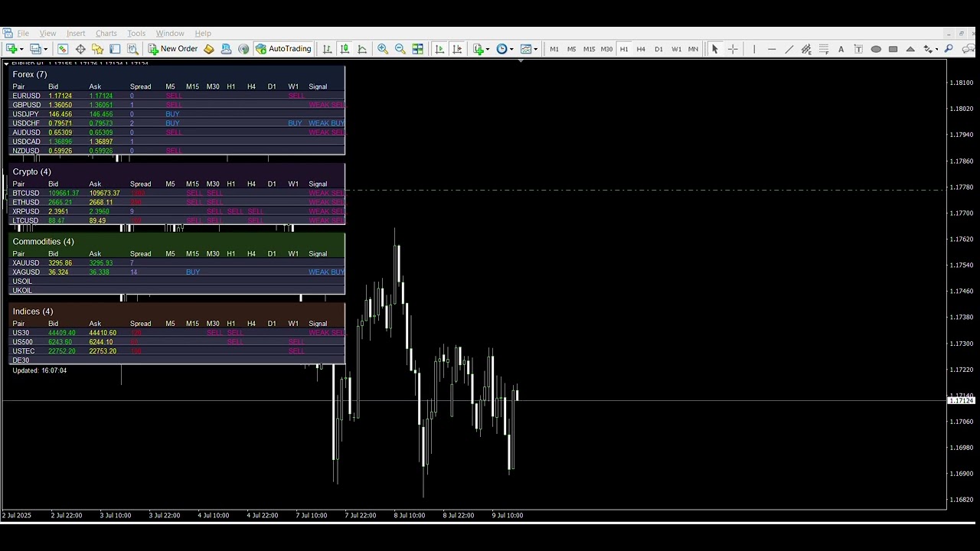Select the MN timeframe button
This screenshot has height=551, width=980.
tap(693, 49)
